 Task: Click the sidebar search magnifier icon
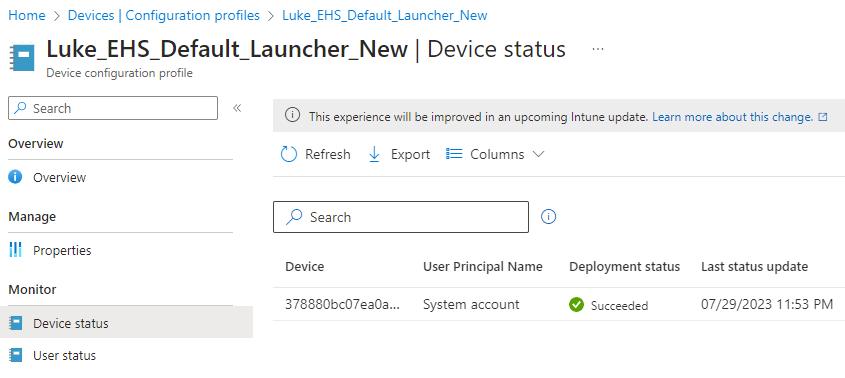coord(20,108)
